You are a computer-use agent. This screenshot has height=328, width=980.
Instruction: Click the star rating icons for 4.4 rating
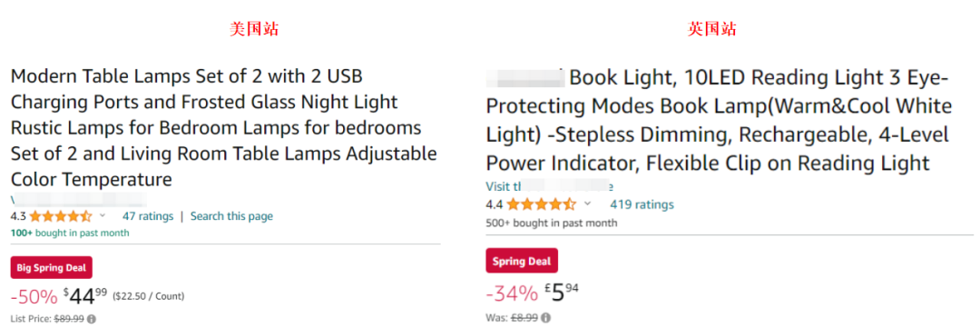(541, 204)
